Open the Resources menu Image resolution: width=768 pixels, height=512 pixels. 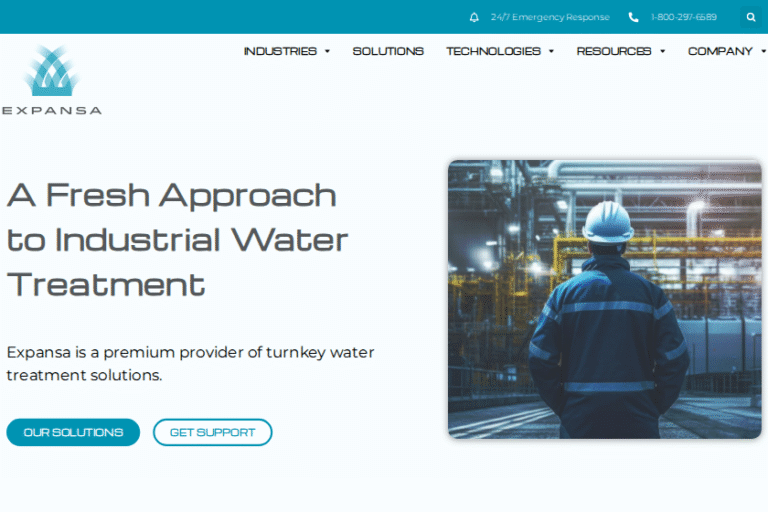(x=613, y=51)
